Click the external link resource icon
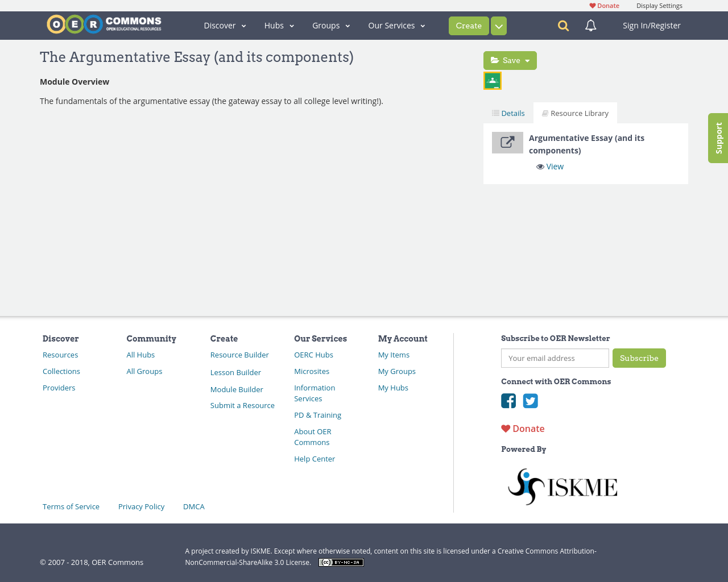 pyautogui.click(x=507, y=143)
